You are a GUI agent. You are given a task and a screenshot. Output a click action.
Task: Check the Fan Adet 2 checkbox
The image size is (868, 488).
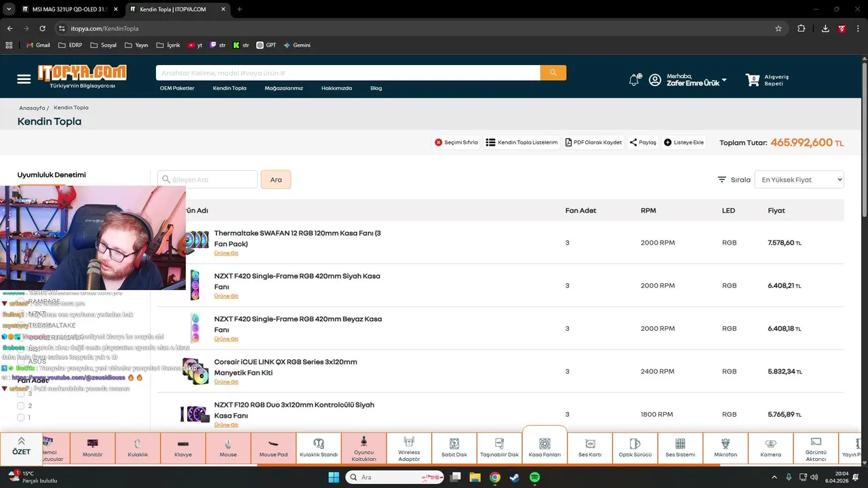(x=20, y=405)
